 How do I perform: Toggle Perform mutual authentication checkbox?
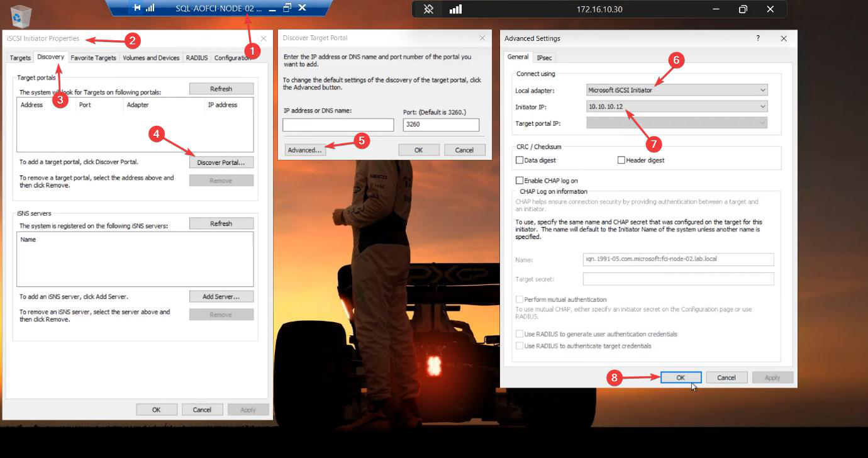pyautogui.click(x=520, y=299)
